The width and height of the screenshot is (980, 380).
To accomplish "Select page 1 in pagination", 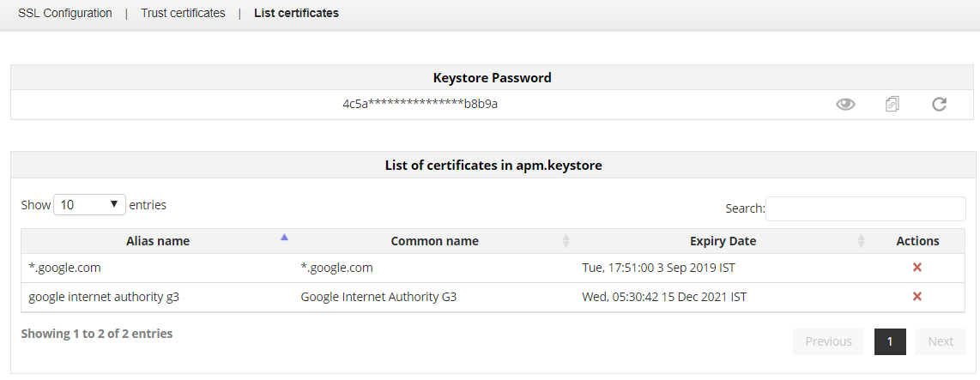I will [x=890, y=341].
